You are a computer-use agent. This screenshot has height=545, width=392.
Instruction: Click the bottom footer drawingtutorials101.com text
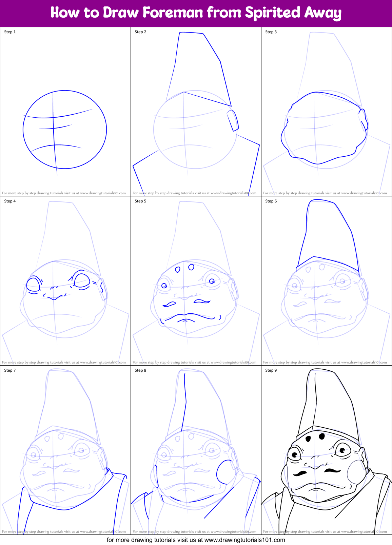tap(196, 540)
